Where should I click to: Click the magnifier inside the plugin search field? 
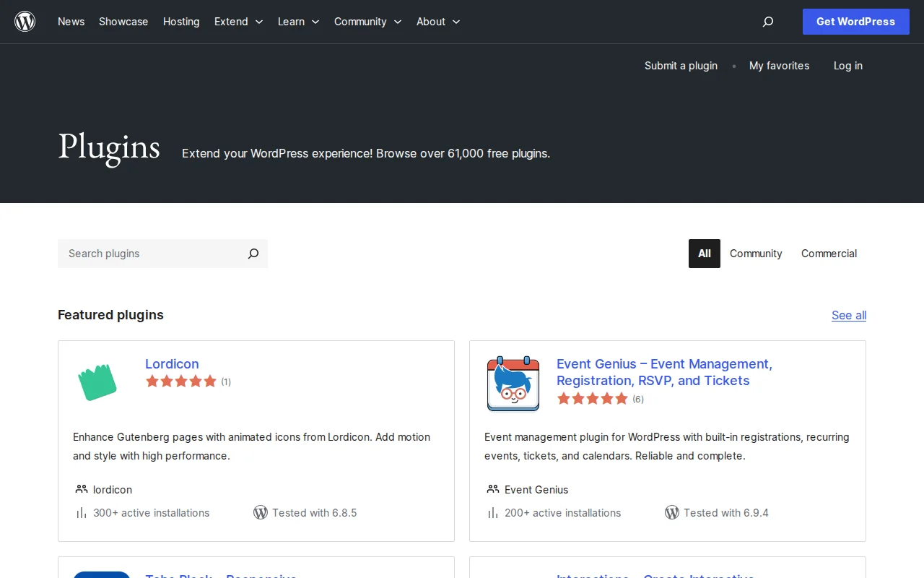(x=253, y=254)
